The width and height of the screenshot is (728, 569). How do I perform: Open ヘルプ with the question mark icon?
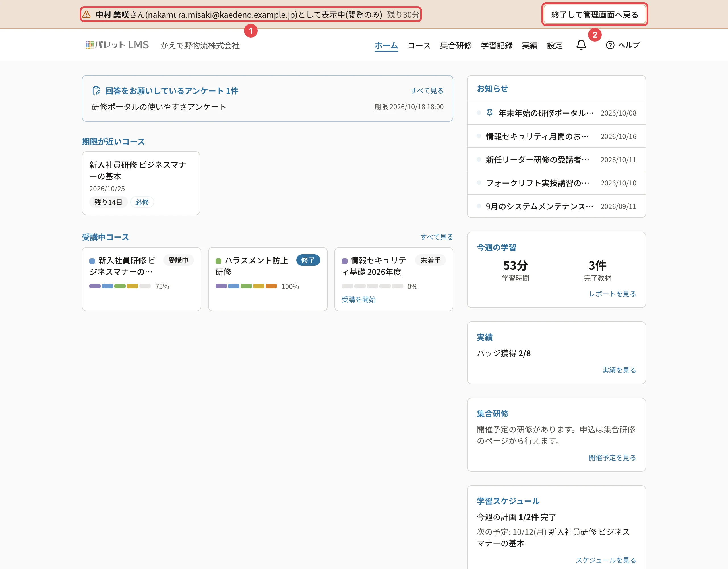click(x=622, y=45)
